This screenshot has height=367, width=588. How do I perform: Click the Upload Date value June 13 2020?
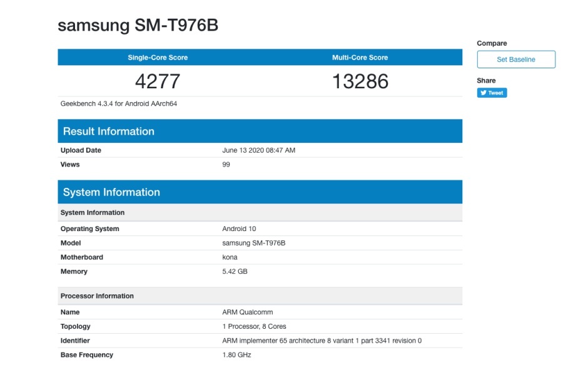click(x=258, y=150)
